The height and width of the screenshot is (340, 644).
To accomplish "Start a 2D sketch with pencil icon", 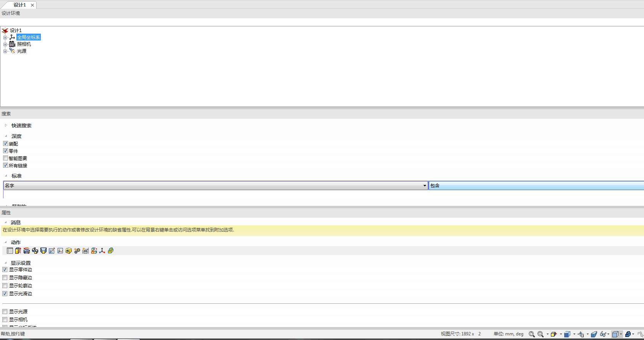I will 52,251.
